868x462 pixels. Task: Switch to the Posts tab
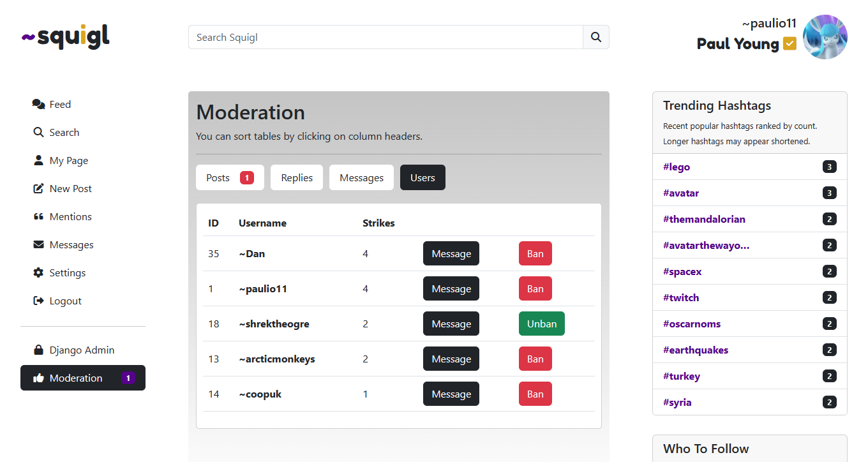tap(230, 177)
